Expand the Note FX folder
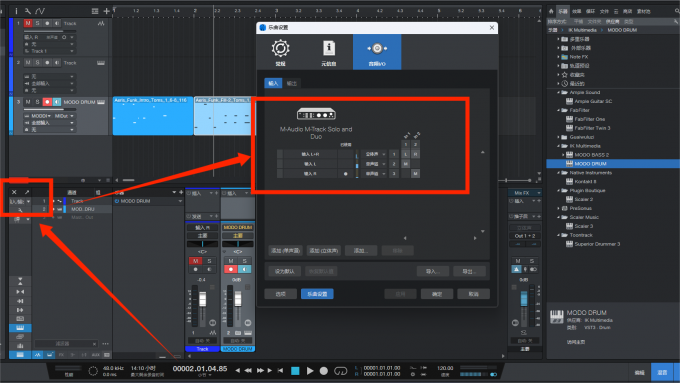The width and height of the screenshot is (680, 383). (559, 57)
